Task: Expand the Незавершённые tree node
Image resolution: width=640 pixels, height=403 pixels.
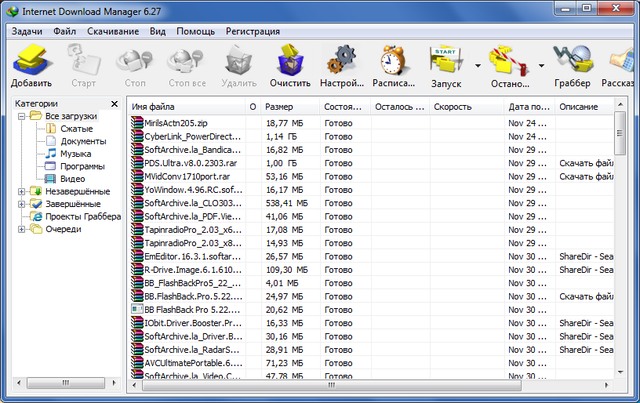Action: pos(22,191)
